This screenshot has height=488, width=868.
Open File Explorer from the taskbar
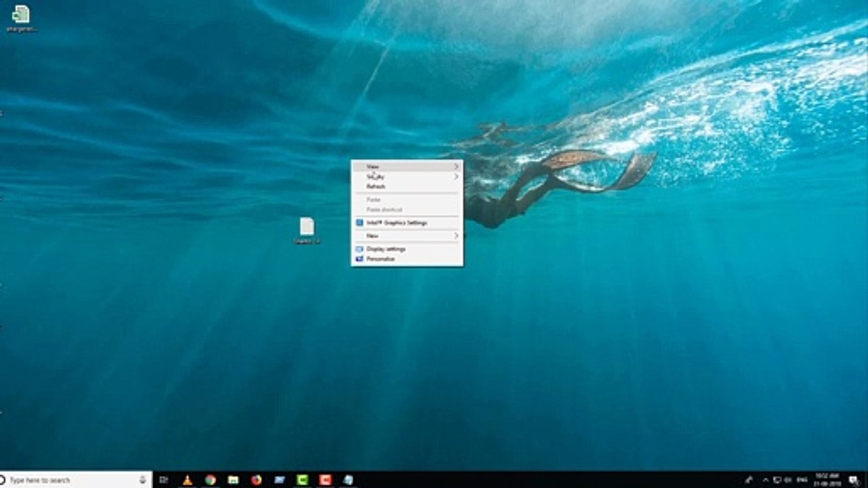click(233, 480)
